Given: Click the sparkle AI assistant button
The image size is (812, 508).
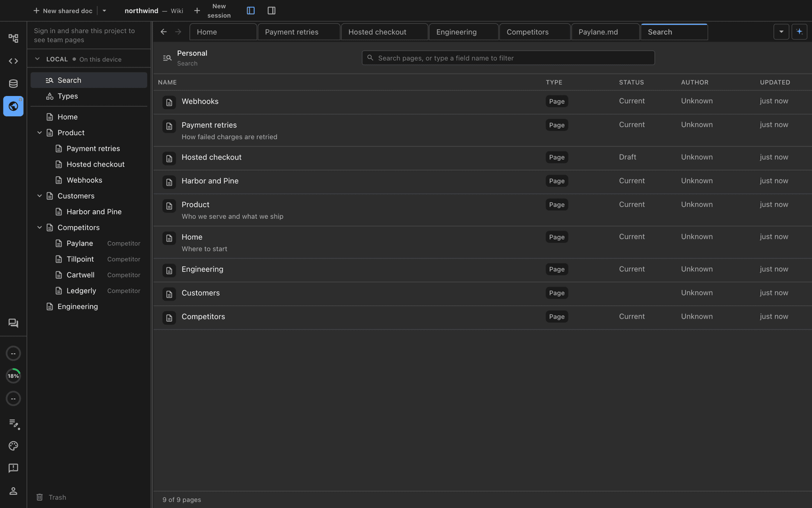Looking at the screenshot, I should click(x=799, y=31).
